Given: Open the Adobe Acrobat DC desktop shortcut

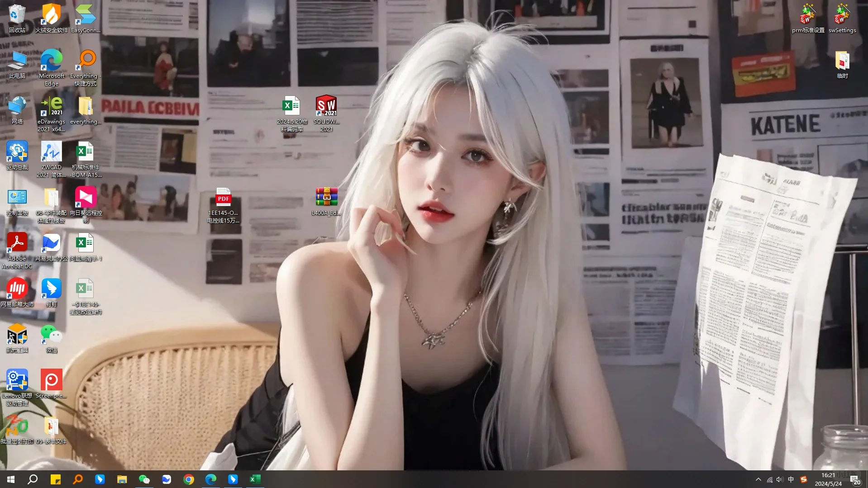Looking at the screenshot, I should pos(17,251).
